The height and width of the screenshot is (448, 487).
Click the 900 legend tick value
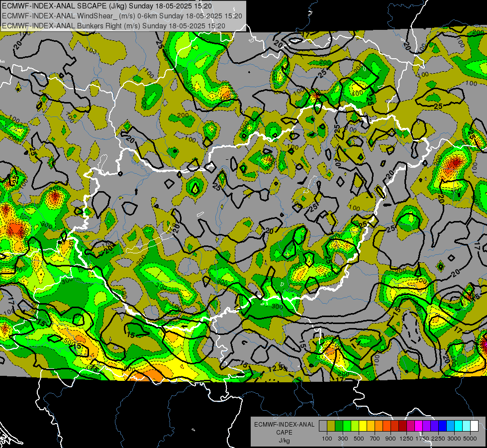pyautogui.click(x=390, y=439)
